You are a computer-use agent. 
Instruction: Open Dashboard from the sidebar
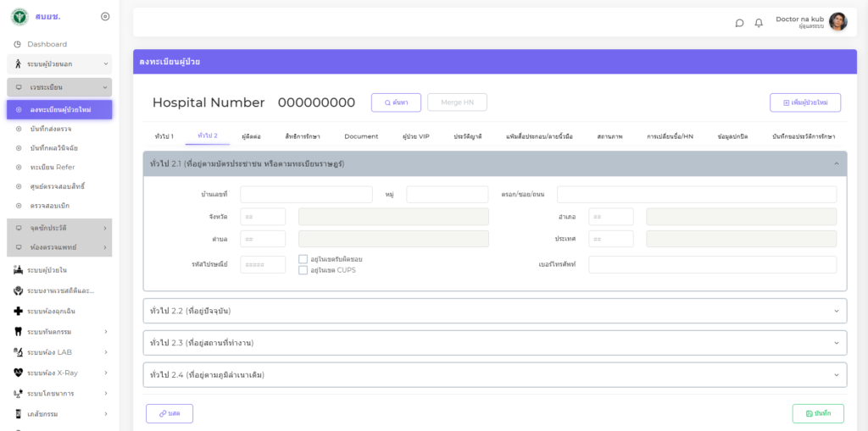pyautogui.click(x=47, y=44)
